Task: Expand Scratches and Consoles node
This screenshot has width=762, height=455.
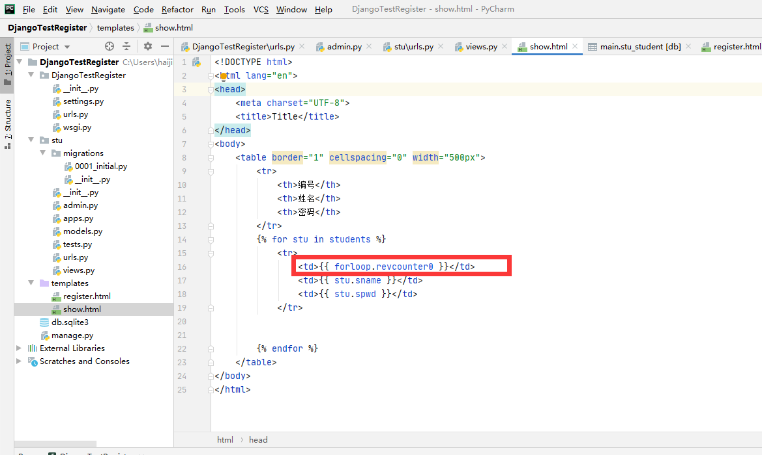Action: (x=19, y=361)
